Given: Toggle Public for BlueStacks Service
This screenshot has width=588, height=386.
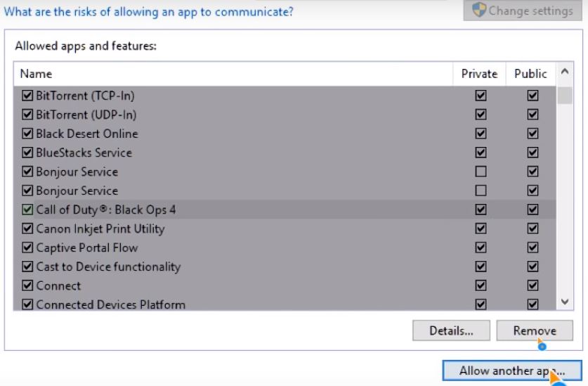Looking at the screenshot, I should 533,153.
